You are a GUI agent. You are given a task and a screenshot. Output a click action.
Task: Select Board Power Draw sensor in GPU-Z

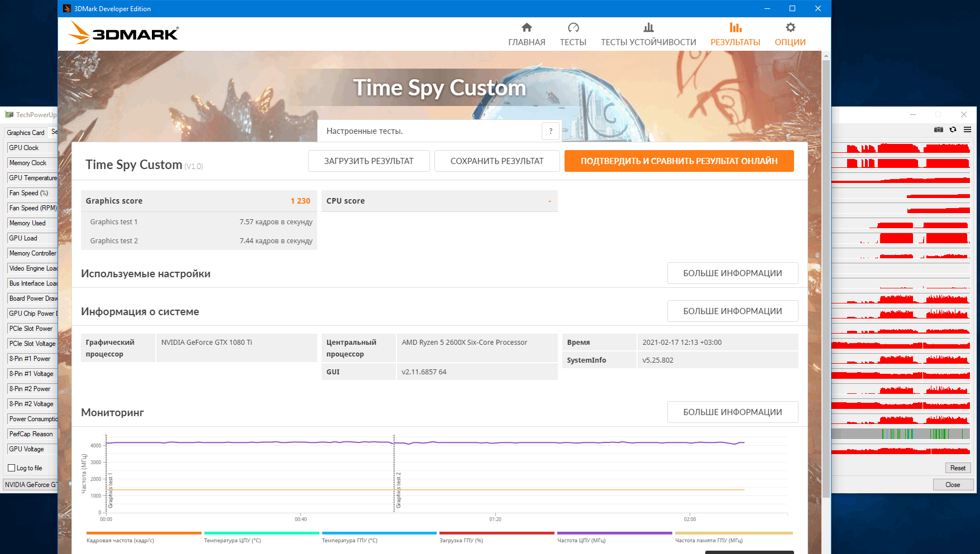[x=32, y=298]
